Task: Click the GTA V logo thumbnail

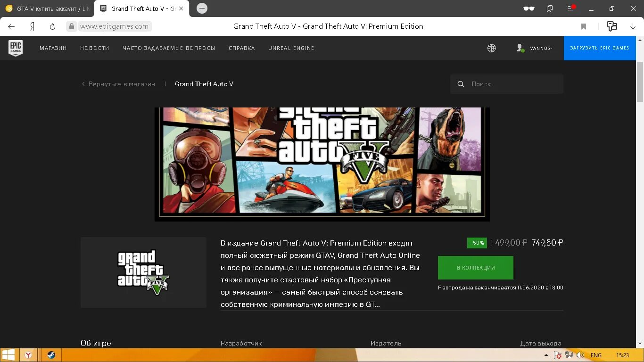Action: point(143,272)
